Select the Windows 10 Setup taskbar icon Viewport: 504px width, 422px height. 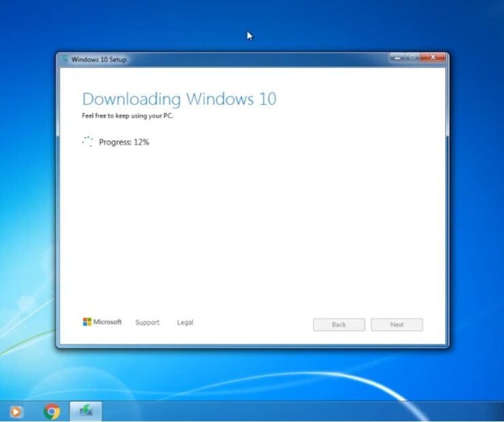(86, 411)
